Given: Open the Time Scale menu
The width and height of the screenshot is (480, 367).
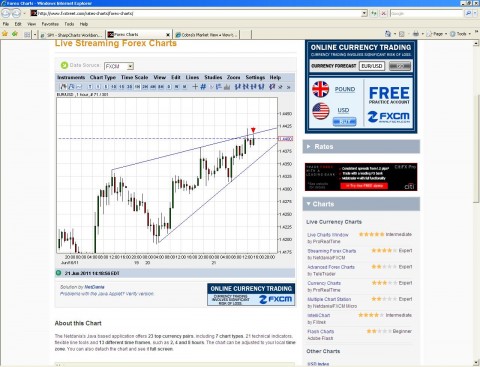Looking at the screenshot, I should pyautogui.click(x=134, y=77).
